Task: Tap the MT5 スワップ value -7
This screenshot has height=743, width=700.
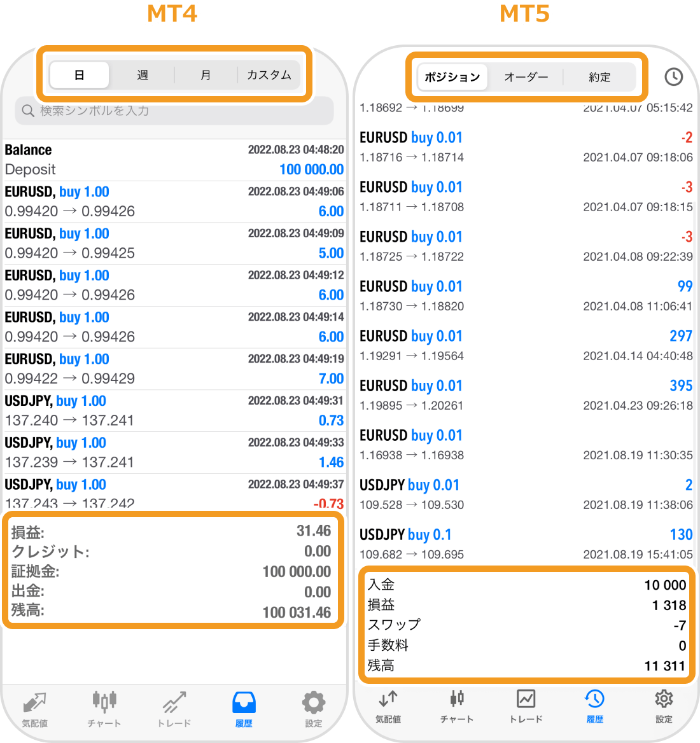Action: (680, 625)
